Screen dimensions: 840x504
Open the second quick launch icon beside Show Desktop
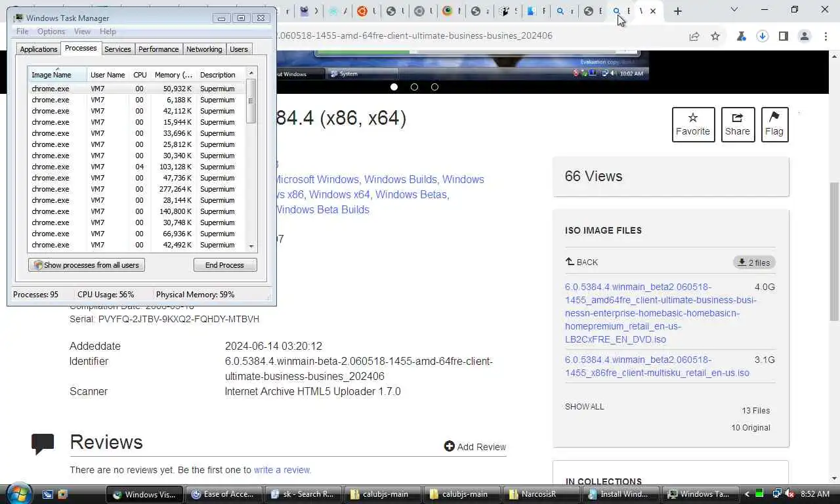coord(62,494)
